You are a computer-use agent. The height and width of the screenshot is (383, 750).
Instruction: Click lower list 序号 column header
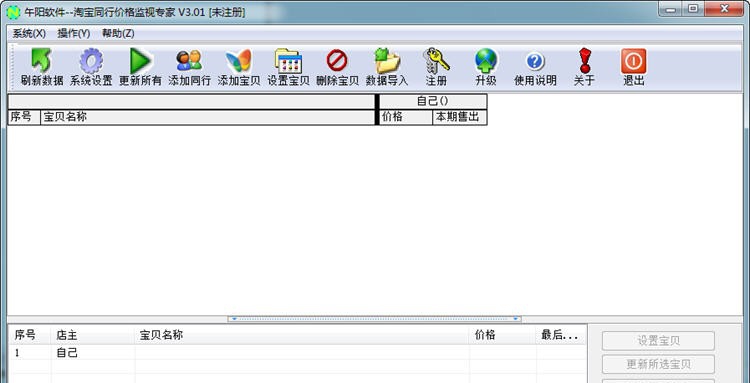point(30,335)
